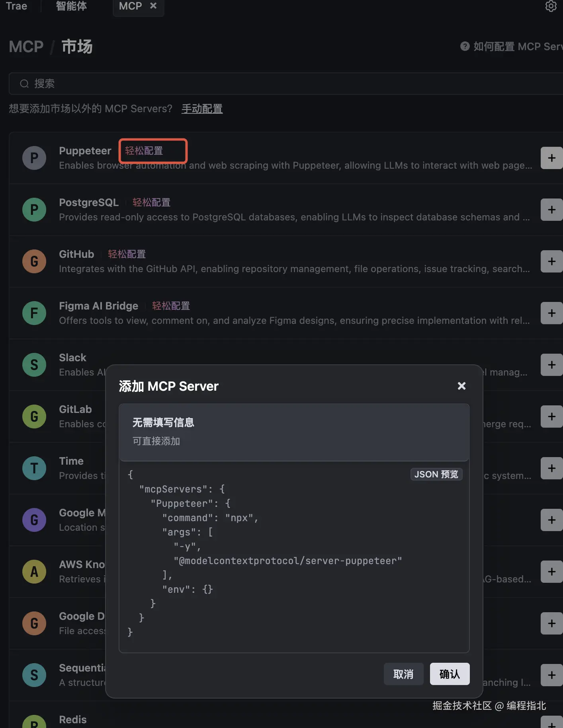Viewport: 563px width, 728px height.
Task: Select the PostgreSQL server title
Action: tap(89, 202)
